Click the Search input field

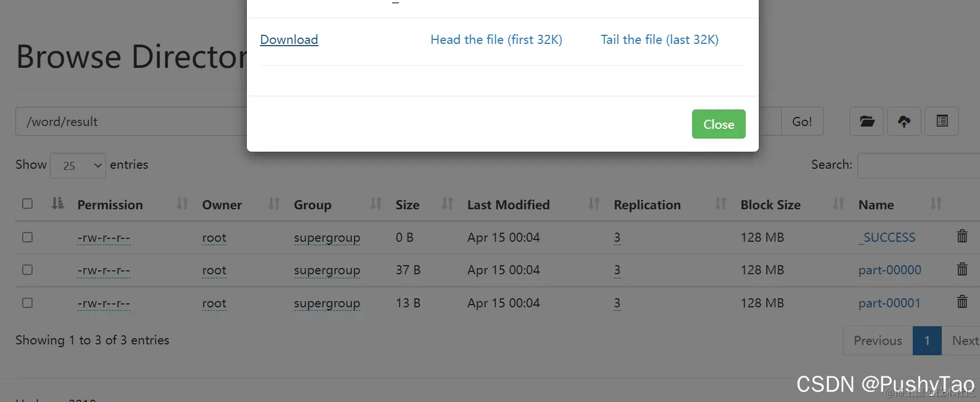point(918,165)
